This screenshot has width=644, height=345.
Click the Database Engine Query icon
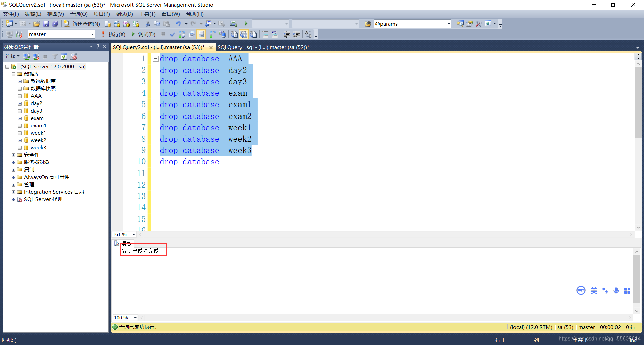tap(108, 24)
